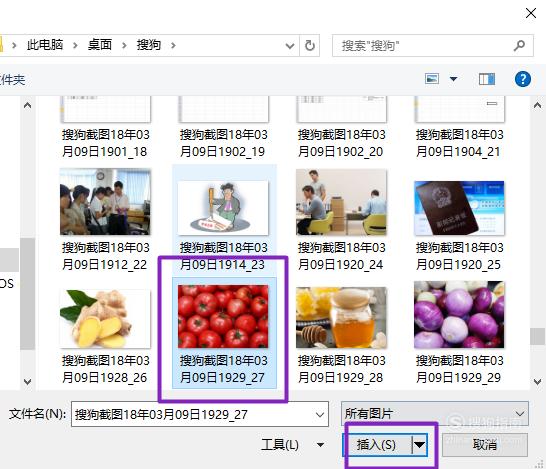The height and width of the screenshot is (469, 546).
Task: Select the purple onions thumbnail 1929_29
Action: coord(459,315)
